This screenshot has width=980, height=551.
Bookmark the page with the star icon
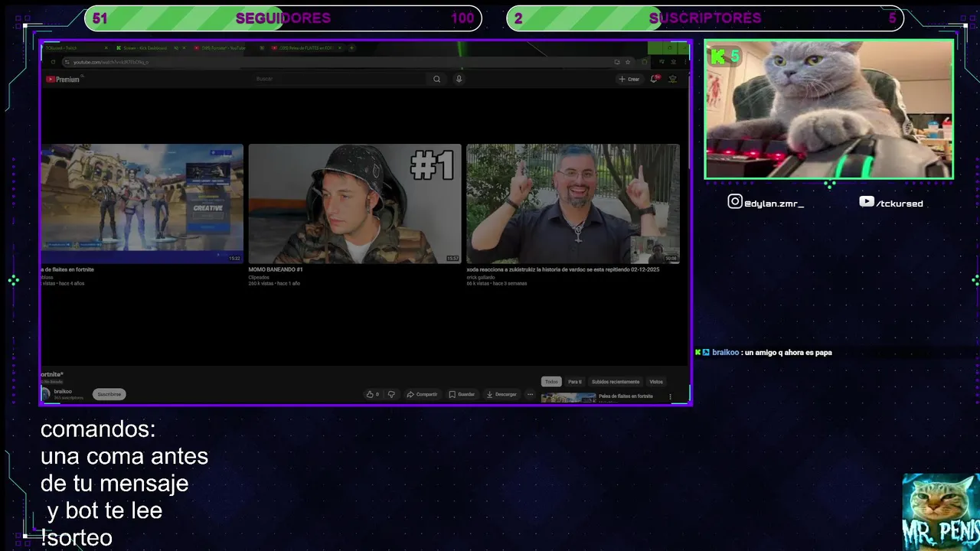(x=628, y=61)
